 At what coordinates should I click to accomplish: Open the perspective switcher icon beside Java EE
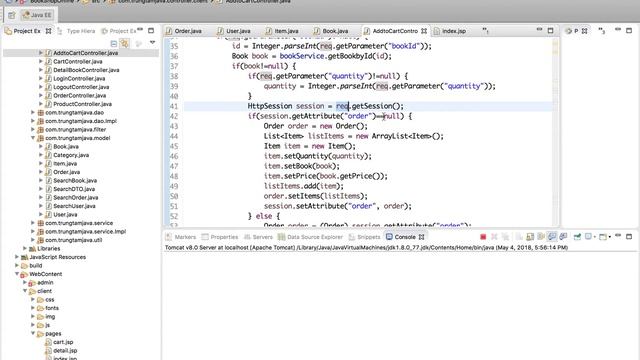tap(11, 15)
